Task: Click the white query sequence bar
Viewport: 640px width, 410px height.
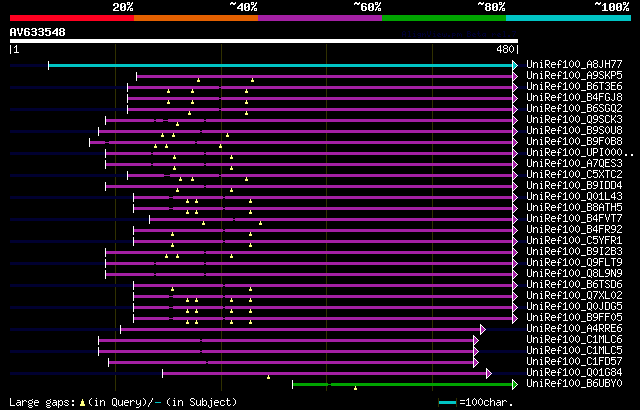Action: pos(264,41)
